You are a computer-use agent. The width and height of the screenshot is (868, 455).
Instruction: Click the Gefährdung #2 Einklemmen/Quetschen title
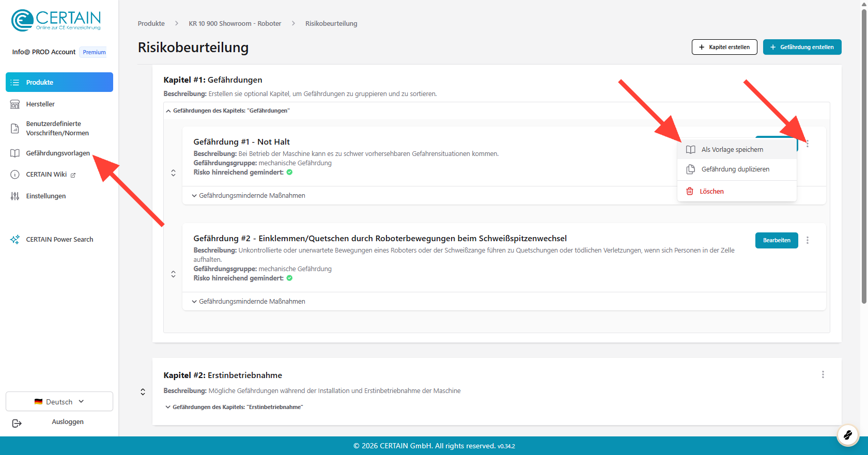380,239
